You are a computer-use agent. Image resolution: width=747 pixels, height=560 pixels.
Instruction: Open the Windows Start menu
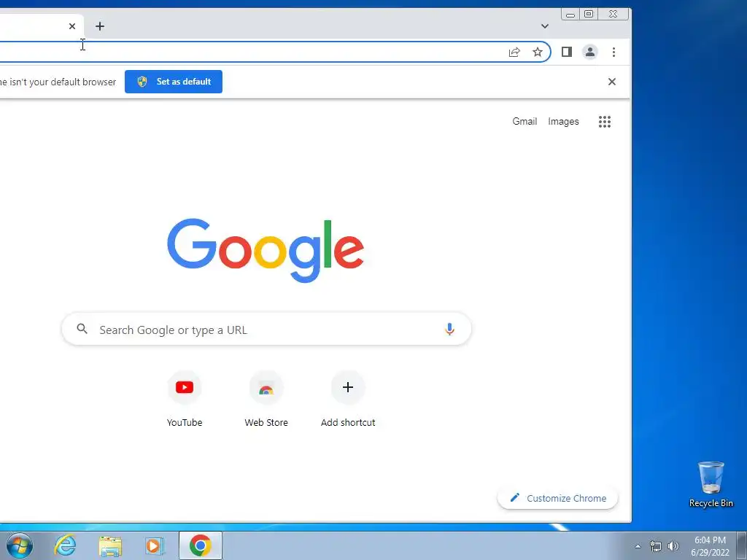[20, 545]
